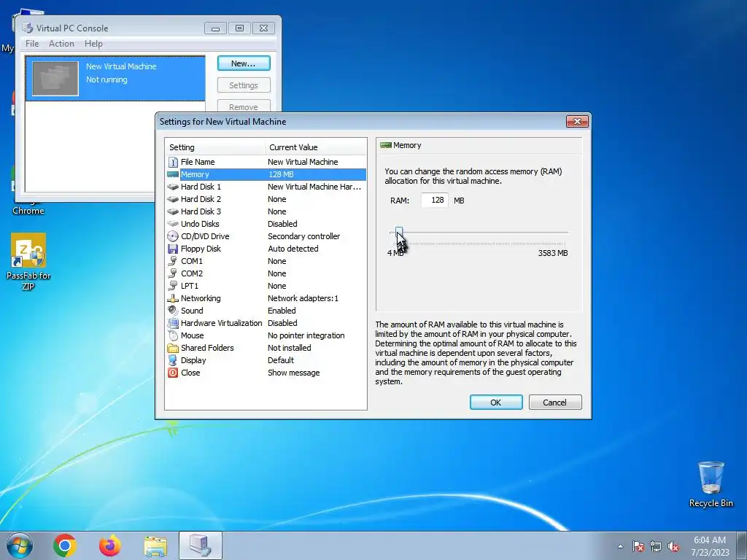This screenshot has width=747, height=560.
Task: Select the File Name setting icon
Action: (x=173, y=162)
